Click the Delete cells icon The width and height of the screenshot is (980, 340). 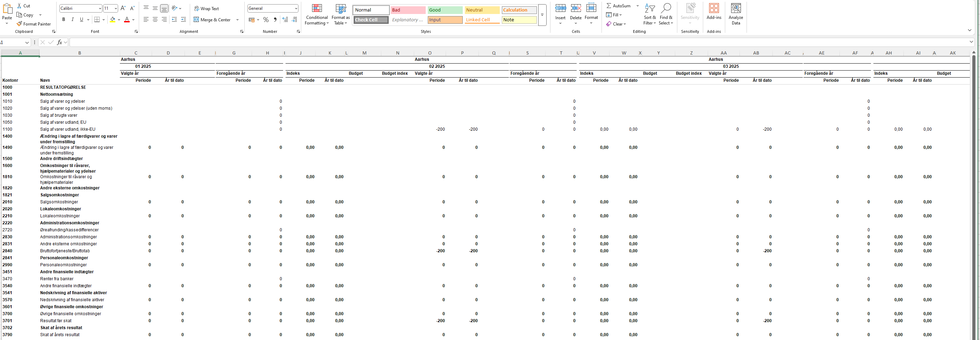[x=576, y=8]
